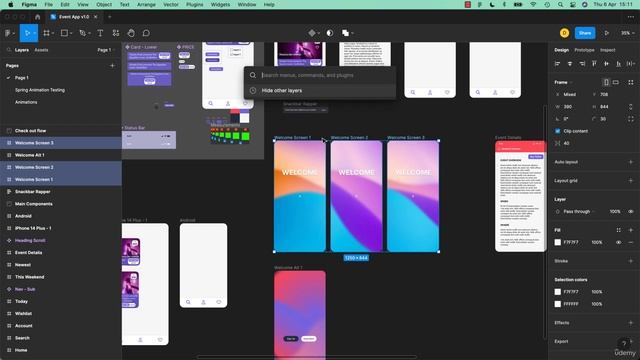The height and width of the screenshot is (360, 640).
Task: Open Spring Animation Testing page
Action: pos(40,90)
